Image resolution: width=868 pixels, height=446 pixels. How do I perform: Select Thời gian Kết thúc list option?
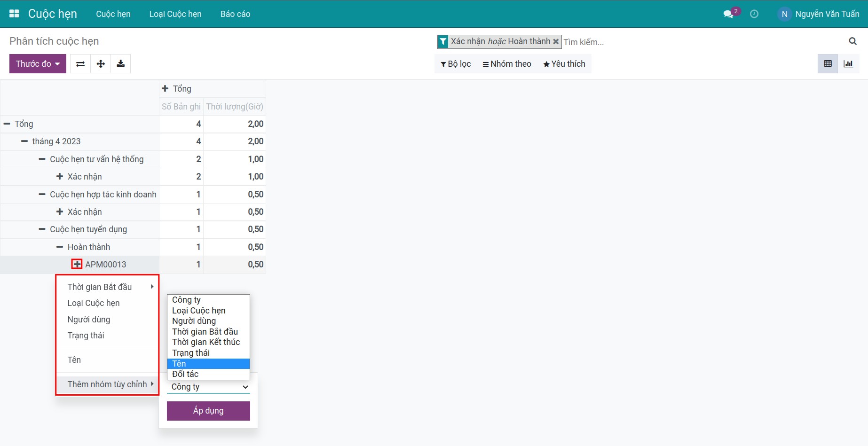208,342
